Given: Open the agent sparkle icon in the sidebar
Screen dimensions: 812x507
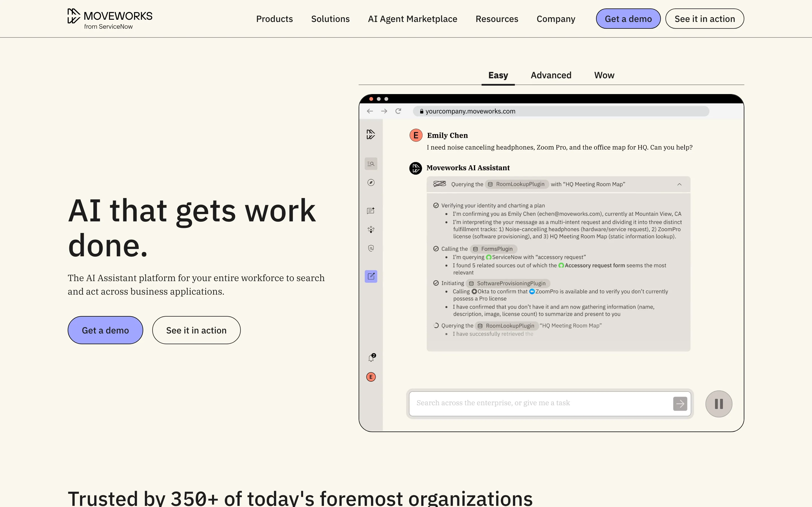Looking at the screenshot, I should [371, 230].
